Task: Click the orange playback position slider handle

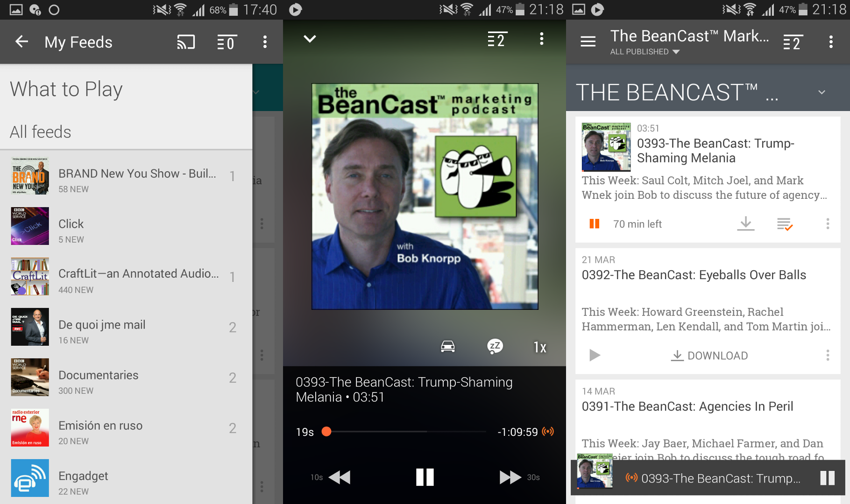Action: tap(326, 432)
